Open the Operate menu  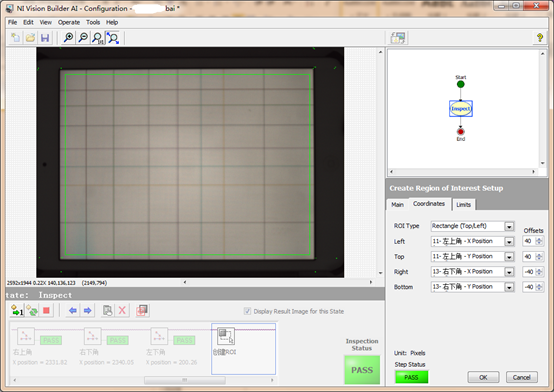69,22
